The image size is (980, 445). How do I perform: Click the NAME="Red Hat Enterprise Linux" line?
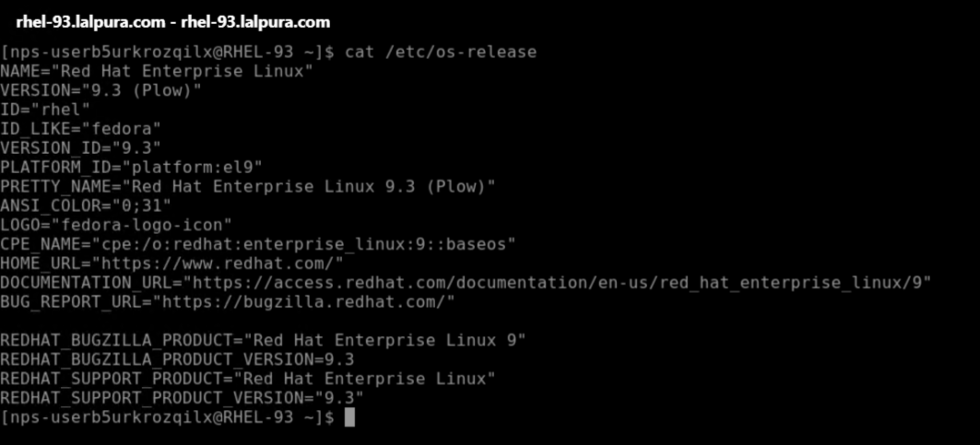point(157,71)
